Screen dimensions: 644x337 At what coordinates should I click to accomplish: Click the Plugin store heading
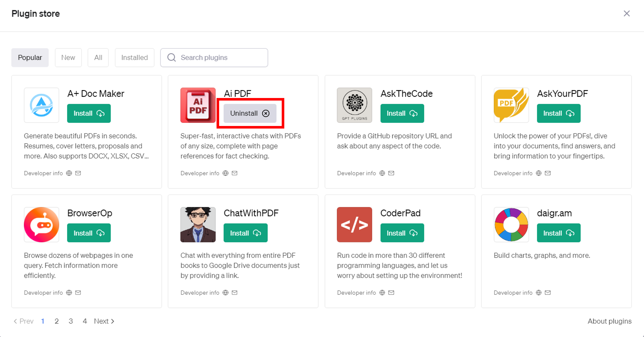click(x=36, y=14)
